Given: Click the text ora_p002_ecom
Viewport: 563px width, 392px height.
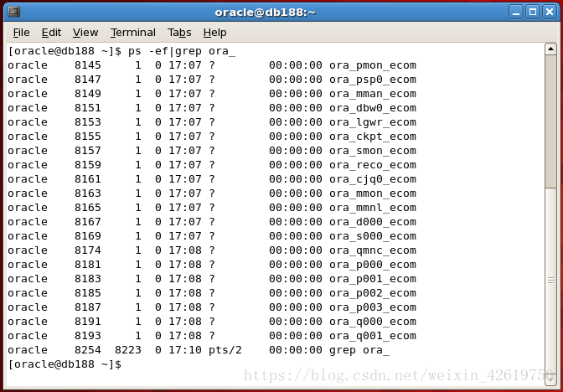Looking at the screenshot, I should click(373, 293).
